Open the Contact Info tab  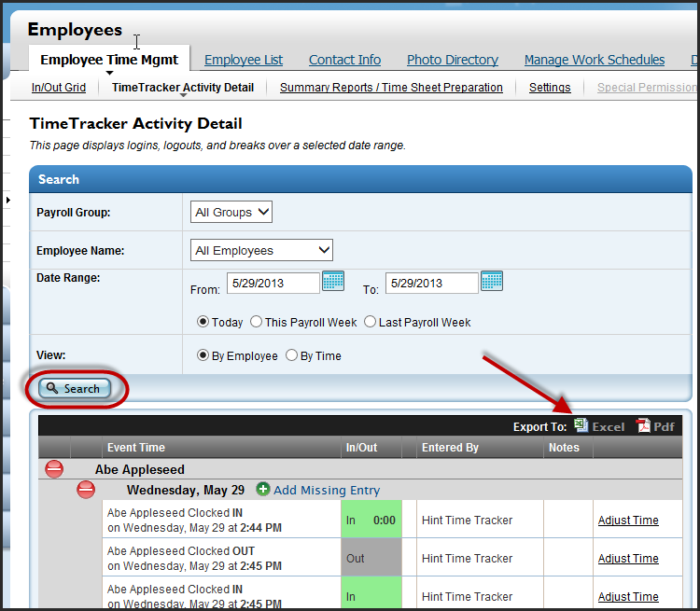(x=344, y=60)
